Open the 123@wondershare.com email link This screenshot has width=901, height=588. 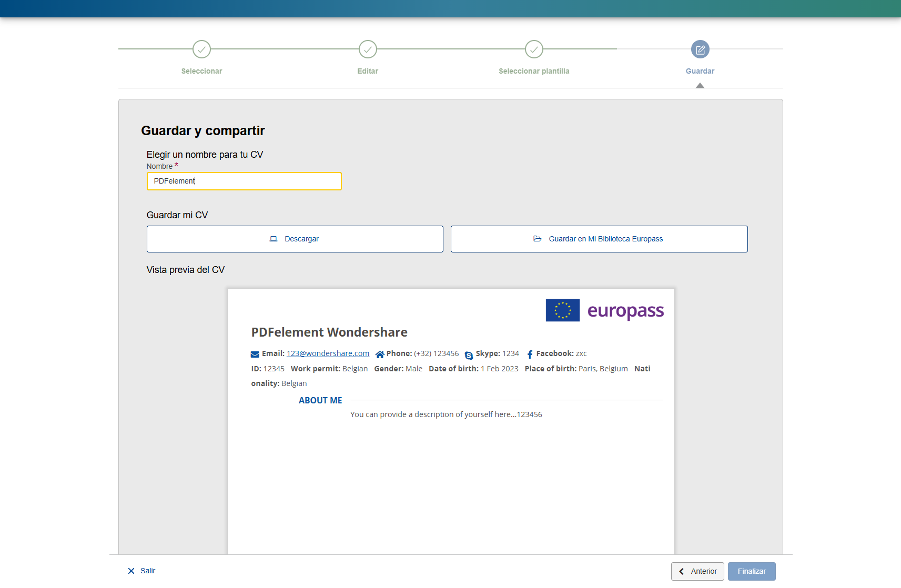[x=328, y=354]
